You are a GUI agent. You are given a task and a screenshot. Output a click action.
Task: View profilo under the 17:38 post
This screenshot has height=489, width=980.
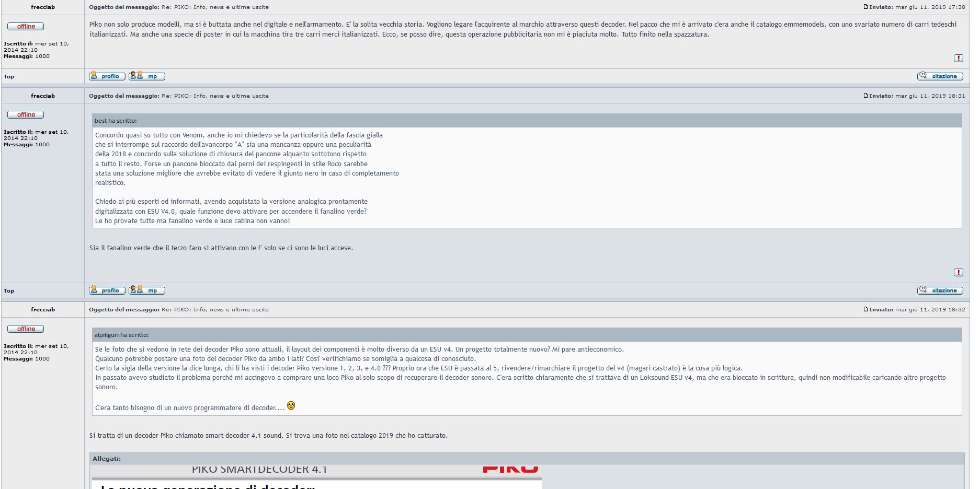coord(107,76)
